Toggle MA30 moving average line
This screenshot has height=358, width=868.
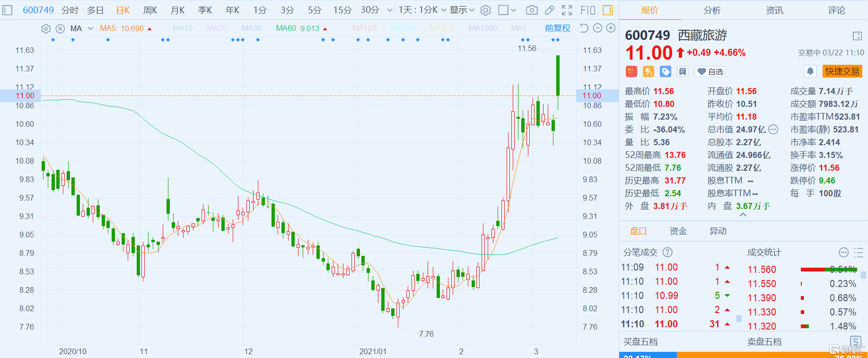(252, 28)
